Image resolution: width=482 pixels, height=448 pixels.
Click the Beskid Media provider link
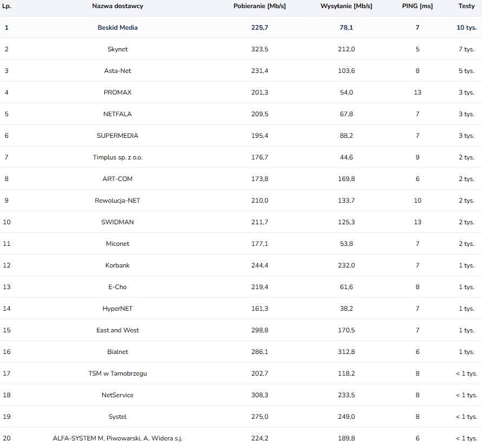[x=117, y=28]
